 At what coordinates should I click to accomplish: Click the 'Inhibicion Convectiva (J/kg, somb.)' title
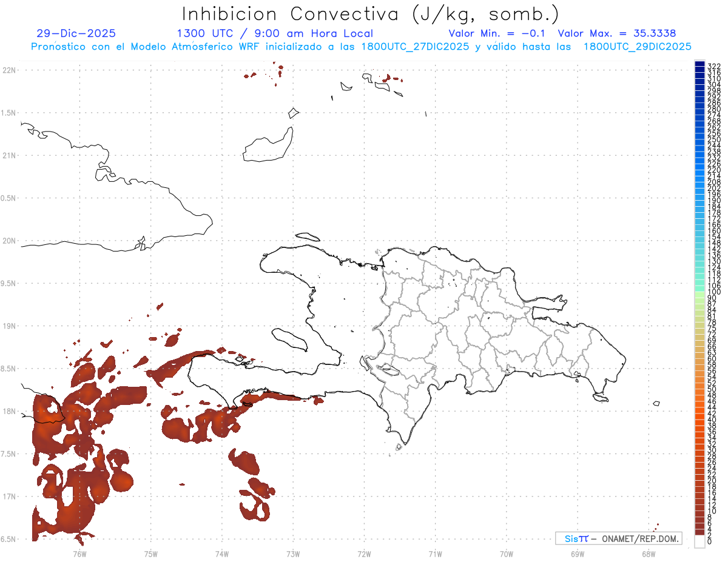click(371, 15)
